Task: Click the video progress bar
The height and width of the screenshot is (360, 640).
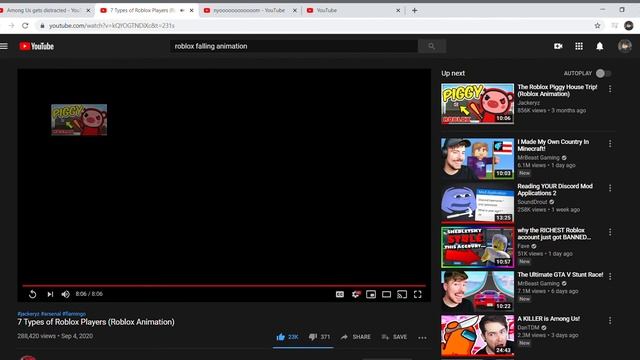Action: pyautogui.click(x=224, y=285)
